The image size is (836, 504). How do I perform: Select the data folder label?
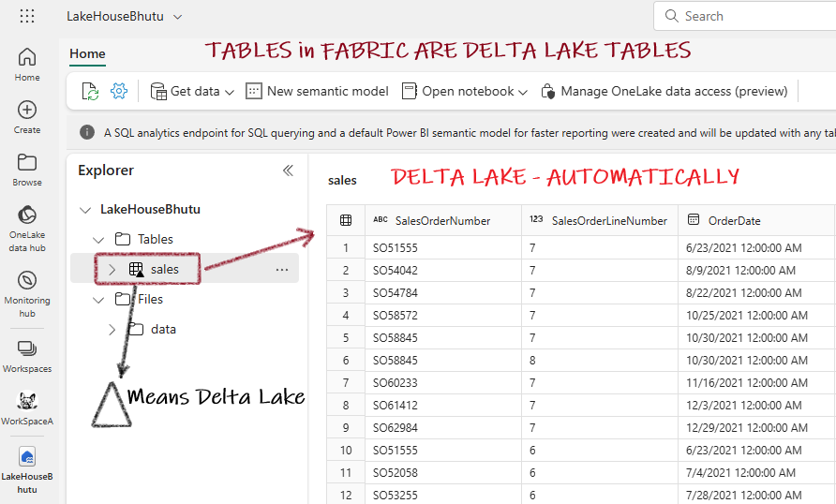(x=163, y=329)
